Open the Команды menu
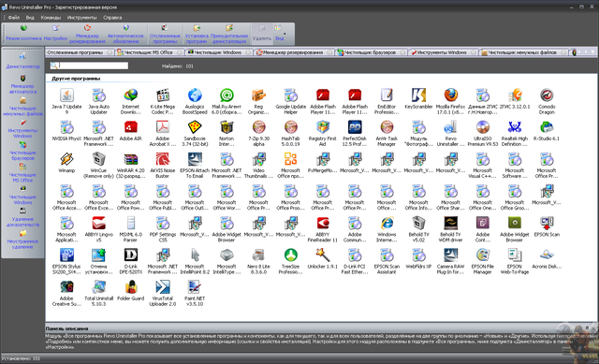 [51, 18]
